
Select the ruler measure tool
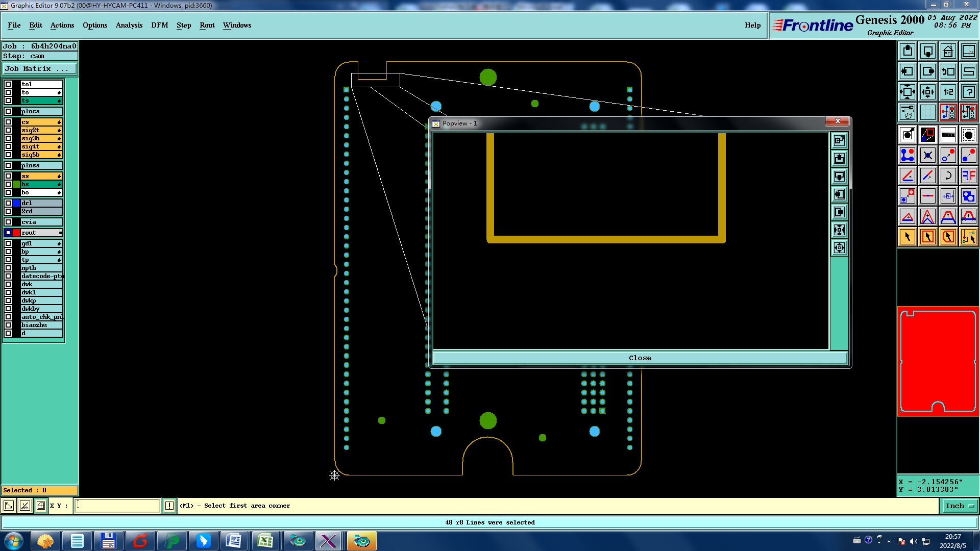tap(948, 135)
